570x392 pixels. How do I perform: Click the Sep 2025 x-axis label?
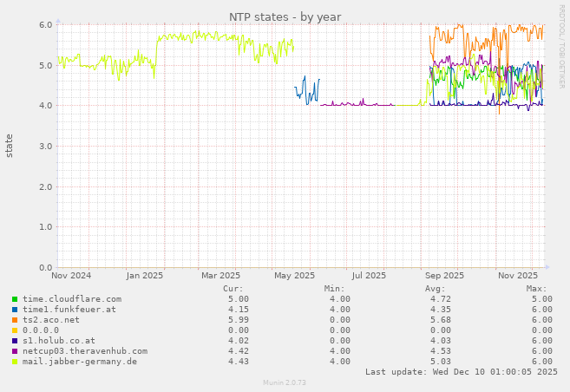[x=444, y=276]
